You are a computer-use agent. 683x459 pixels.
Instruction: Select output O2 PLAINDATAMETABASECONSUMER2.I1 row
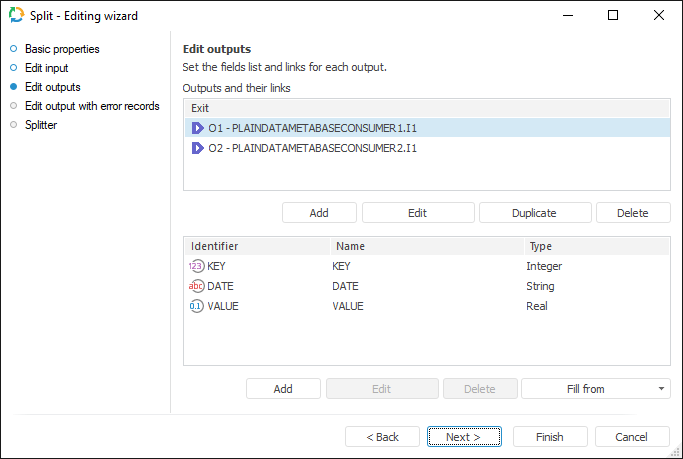[312, 148]
